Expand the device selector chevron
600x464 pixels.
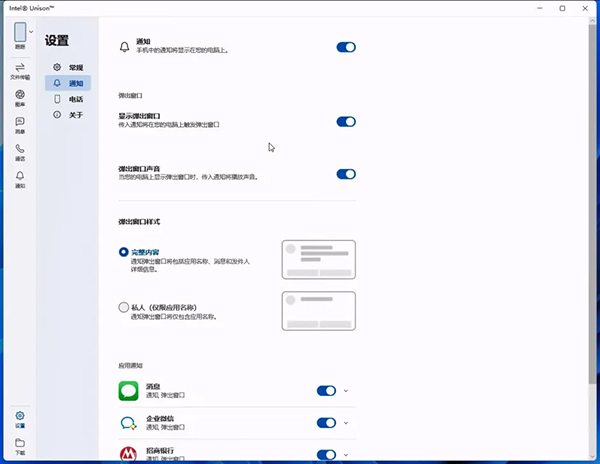click(31, 32)
